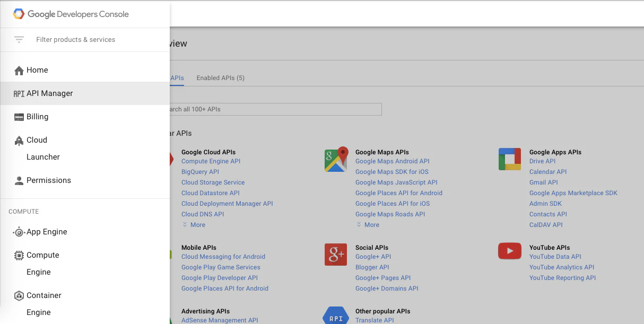Open the Compute Engine API link
This screenshot has height=324, width=644.
pyautogui.click(x=211, y=161)
